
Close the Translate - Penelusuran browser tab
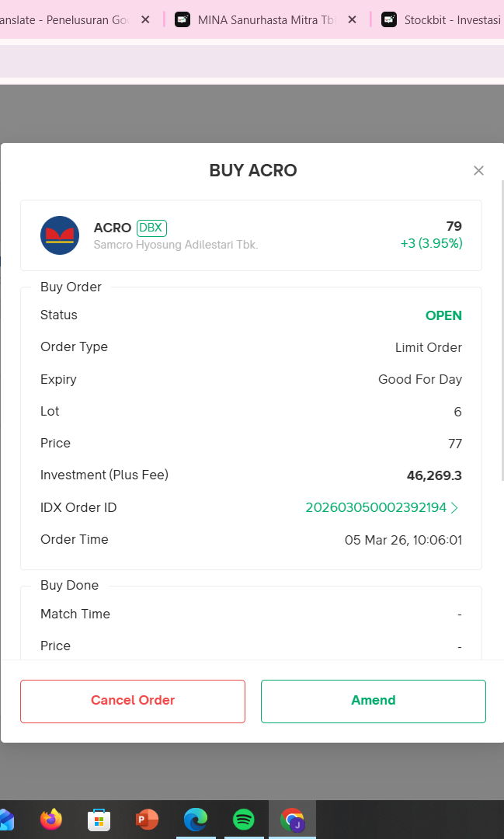coord(145,19)
